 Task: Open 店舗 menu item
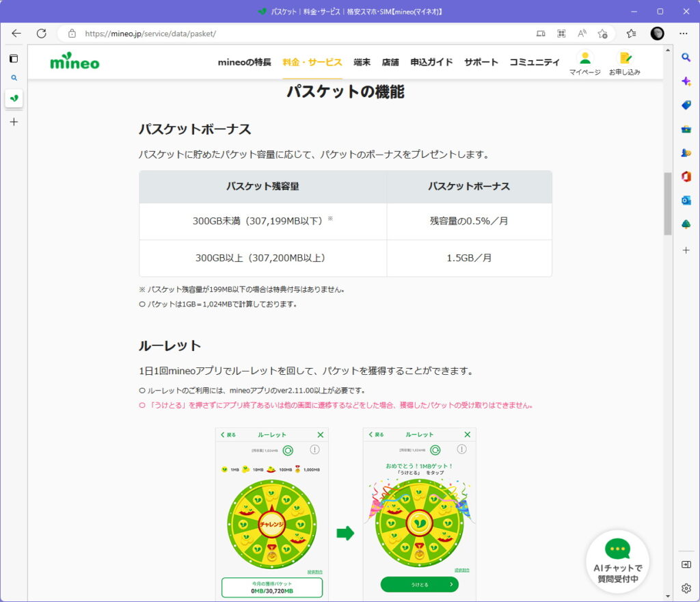pos(390,62)
